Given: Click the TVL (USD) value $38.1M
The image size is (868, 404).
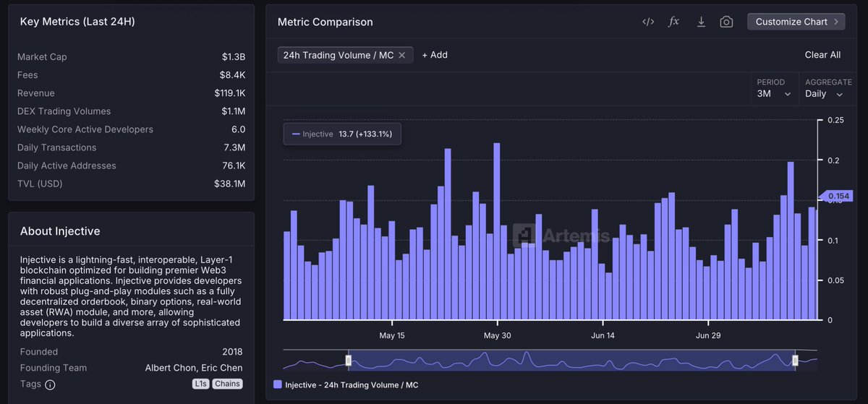Looking at the screenshot, I should click(230, 184).
